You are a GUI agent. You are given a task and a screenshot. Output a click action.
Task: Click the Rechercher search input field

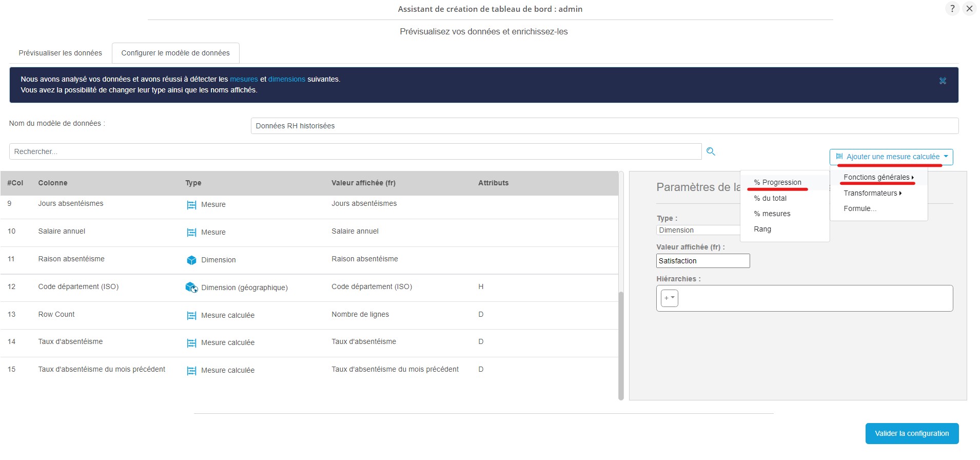tap(355, 152)
